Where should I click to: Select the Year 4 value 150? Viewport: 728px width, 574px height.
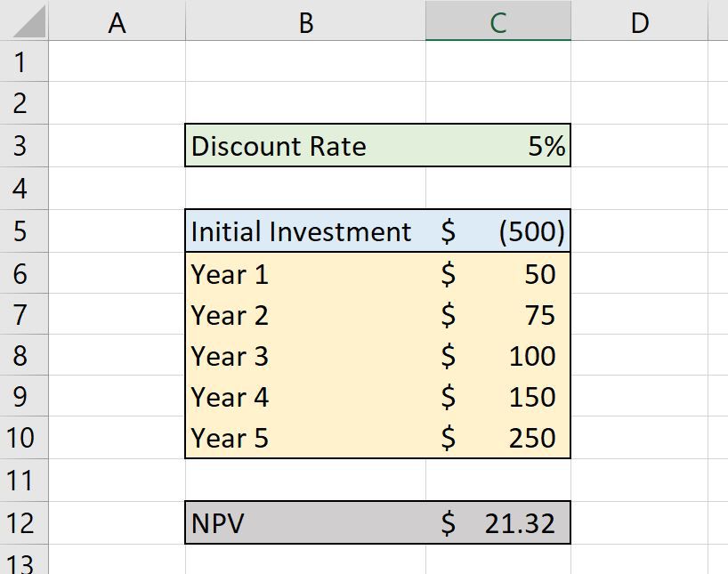pyautogui.click(x=498, y=396)
